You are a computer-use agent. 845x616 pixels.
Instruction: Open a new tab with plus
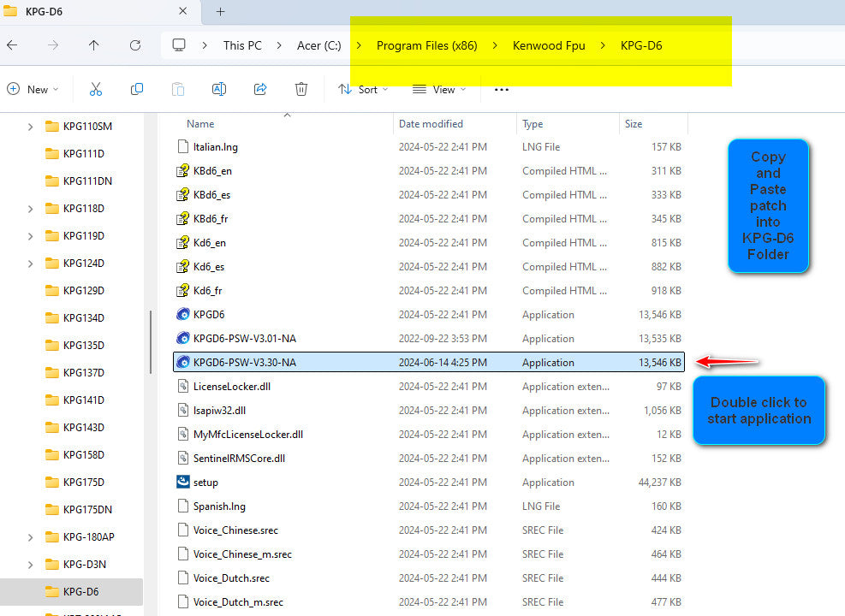(x=220, y=11)
